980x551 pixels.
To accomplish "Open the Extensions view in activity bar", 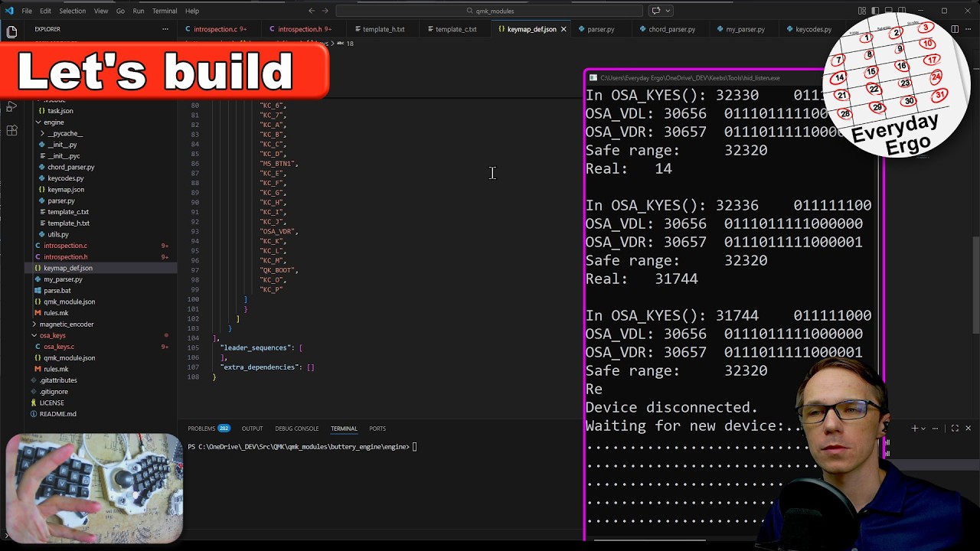I will tap(11, 131).
